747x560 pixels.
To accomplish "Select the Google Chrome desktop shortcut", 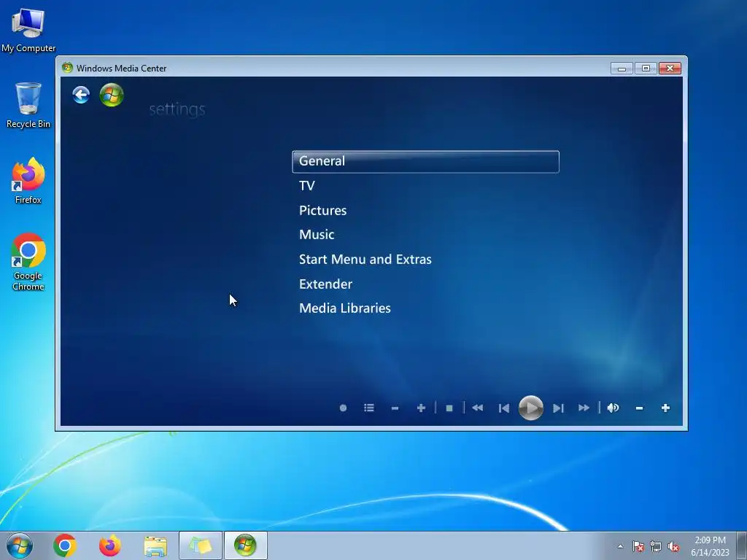I will (28, 262).
